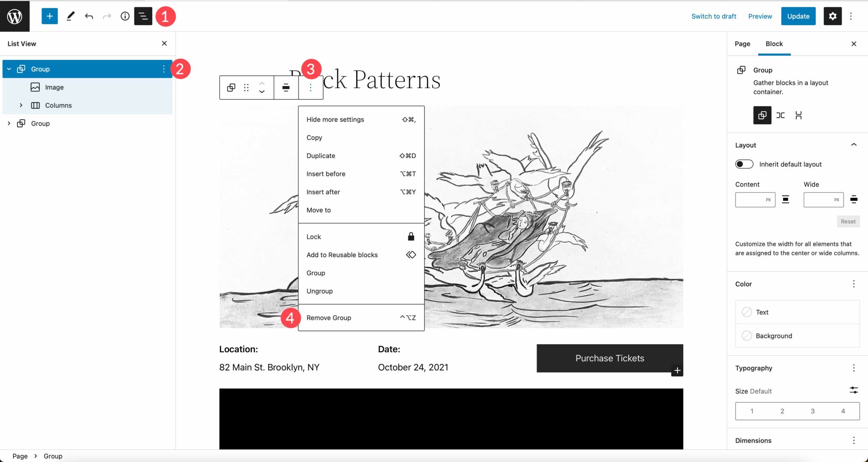Click the block alignment icon in toolbar
Viewport: 868px width, 462px height.
(286, 88)
